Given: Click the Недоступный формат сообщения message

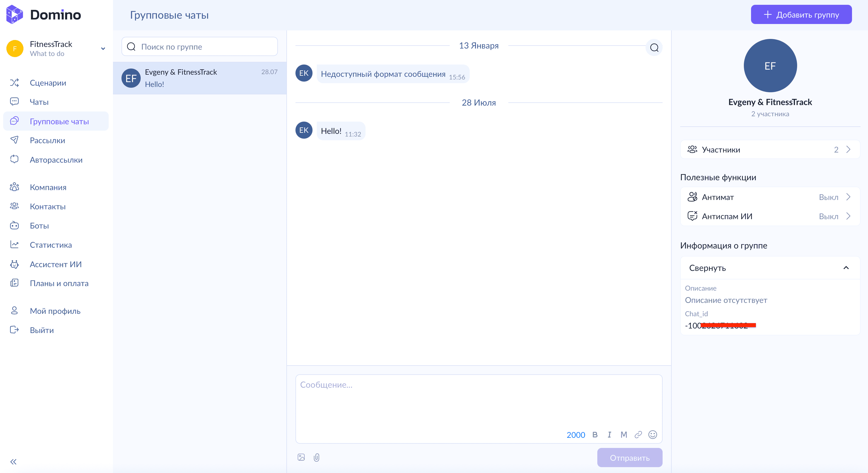Looking at the screenshot, I should tap(393, 74).
